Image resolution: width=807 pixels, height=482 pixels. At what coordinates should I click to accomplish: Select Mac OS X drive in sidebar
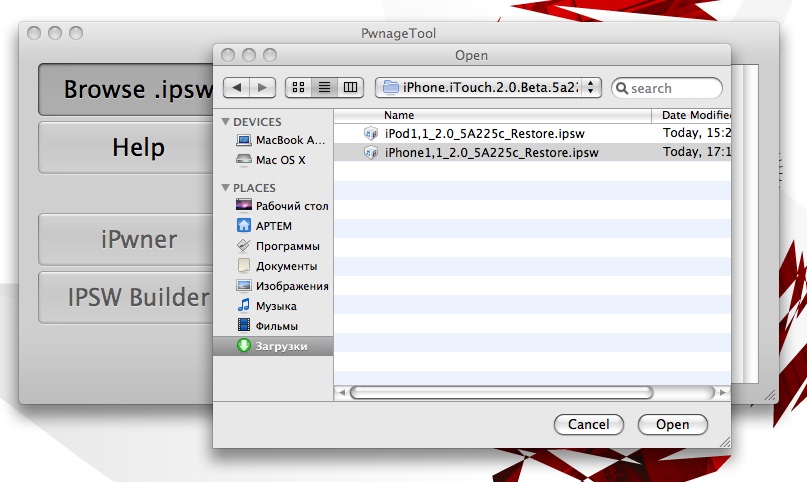tap(273, 160)
